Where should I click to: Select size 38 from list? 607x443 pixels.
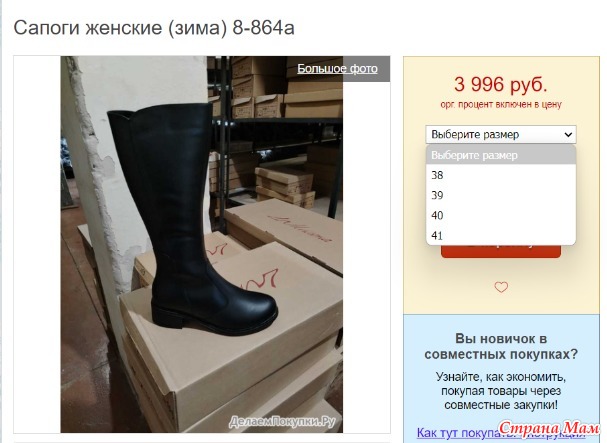(x=501, y=175)
